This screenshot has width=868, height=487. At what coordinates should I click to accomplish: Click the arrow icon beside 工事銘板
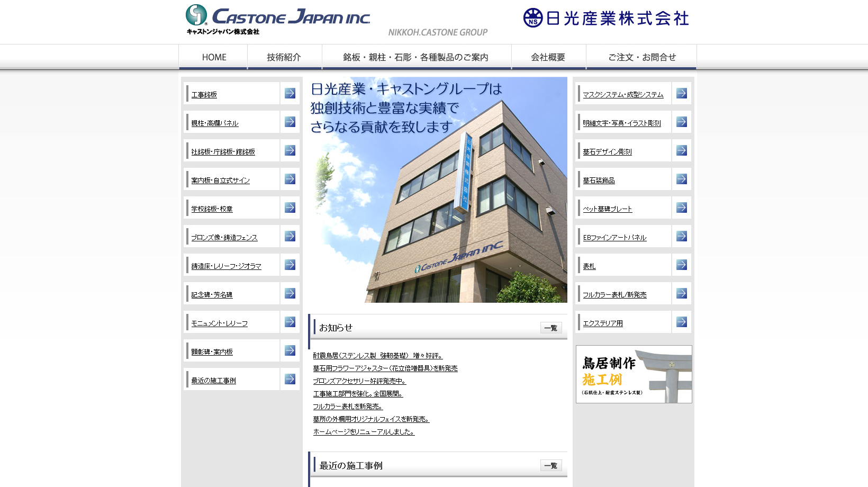290,93
